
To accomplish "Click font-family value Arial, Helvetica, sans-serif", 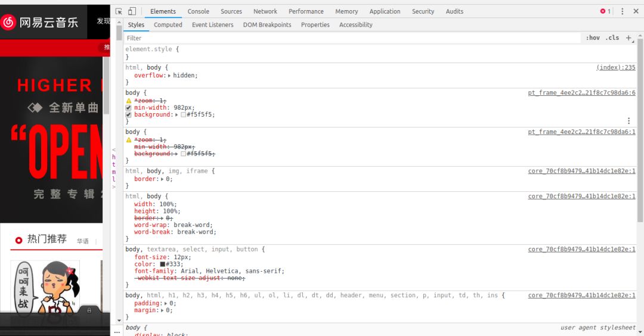I will coord(233,271).
